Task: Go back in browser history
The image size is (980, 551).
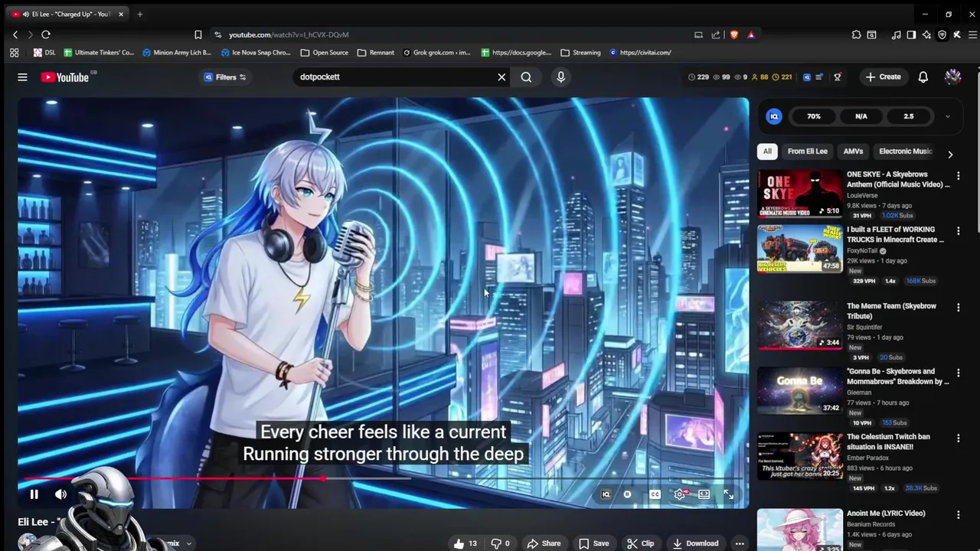Action: [15, 34]
